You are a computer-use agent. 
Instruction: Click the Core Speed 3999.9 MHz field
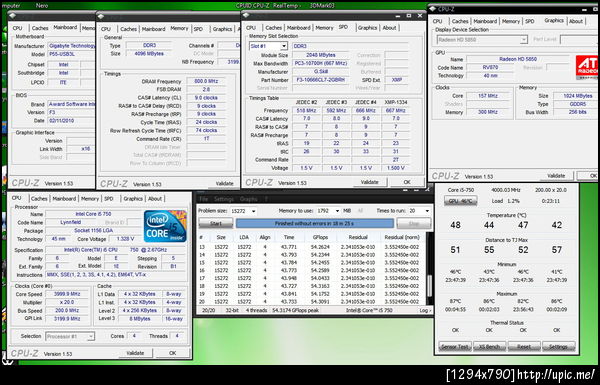[67, 294]
